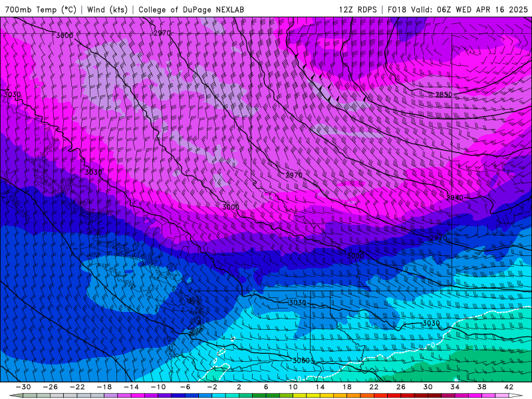The height and width of the screenshot is (399, 532).
Task: Select the '12Z RDPS' model run label
Action: click(358, 9)
